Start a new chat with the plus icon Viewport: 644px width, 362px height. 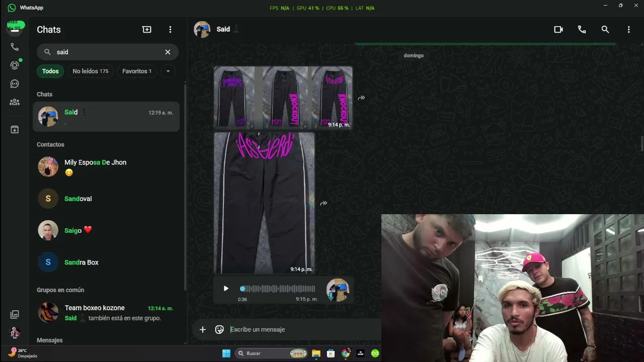tap(147, 30)
